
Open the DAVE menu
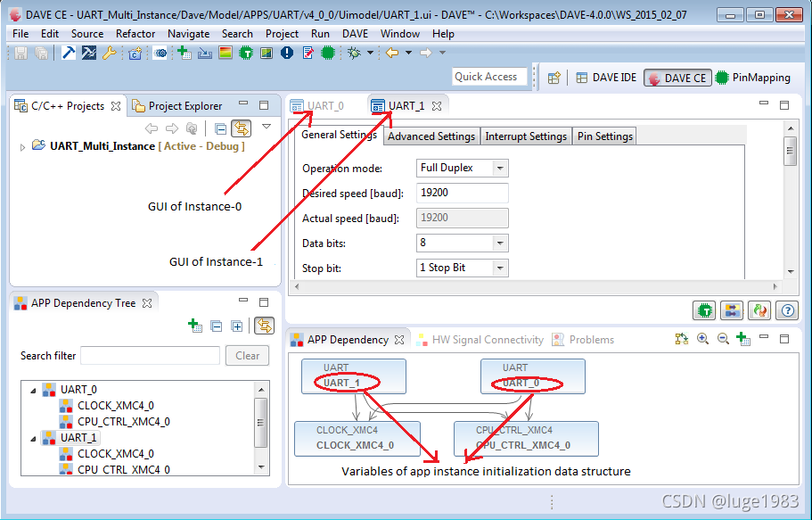point(355,34)
